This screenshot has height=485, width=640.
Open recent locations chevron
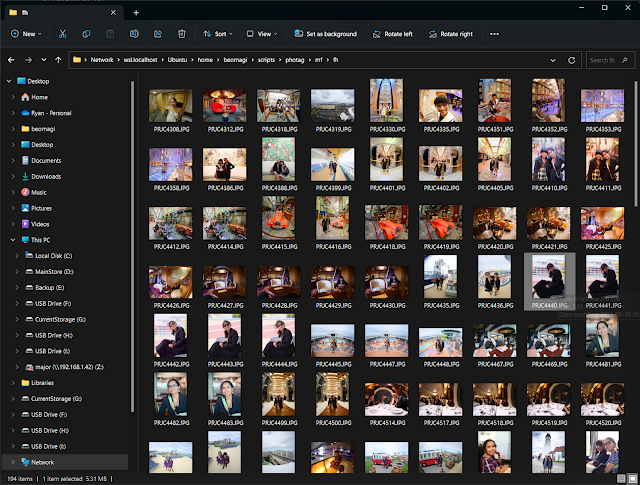pyautogui.click(x=43, y=60)
